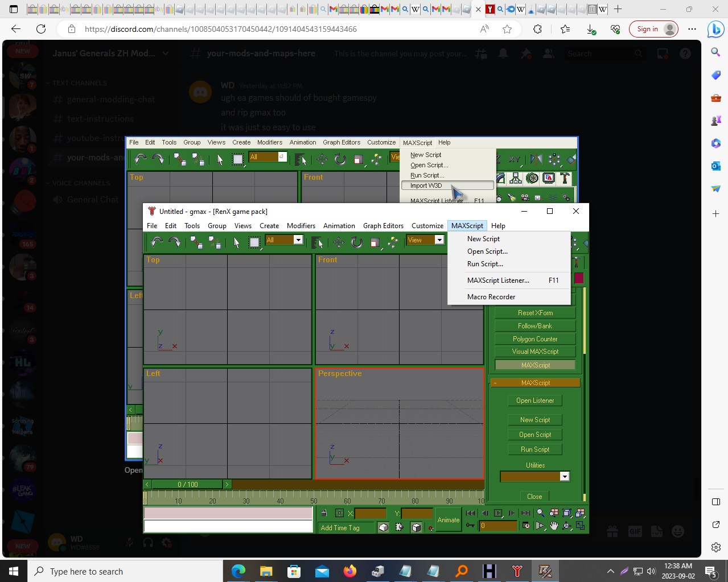Choose Macro Recorder from MAXScript menu
The width and height of the screenshot is (728, 582).
tap(491, 297)
